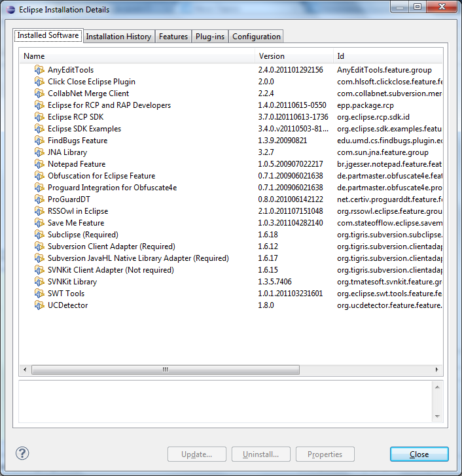Click the description pane scroll up arrow
The height and width of the screenshot is (476, 462).
click(x=437, y=387)
